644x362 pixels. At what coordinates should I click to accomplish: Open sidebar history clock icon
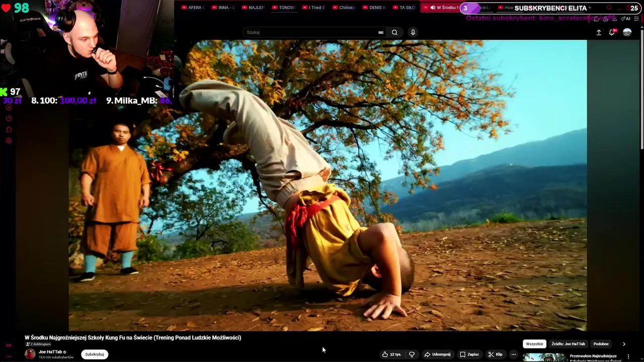[x=9, y=118]
